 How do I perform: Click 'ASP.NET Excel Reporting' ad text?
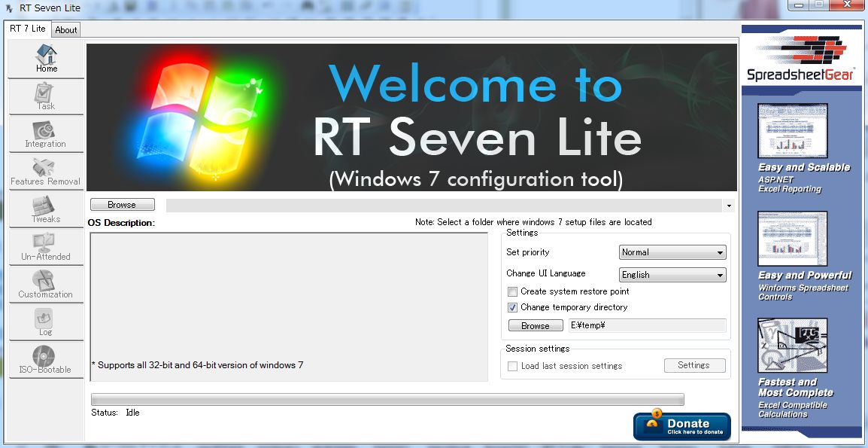coord(789,184)
